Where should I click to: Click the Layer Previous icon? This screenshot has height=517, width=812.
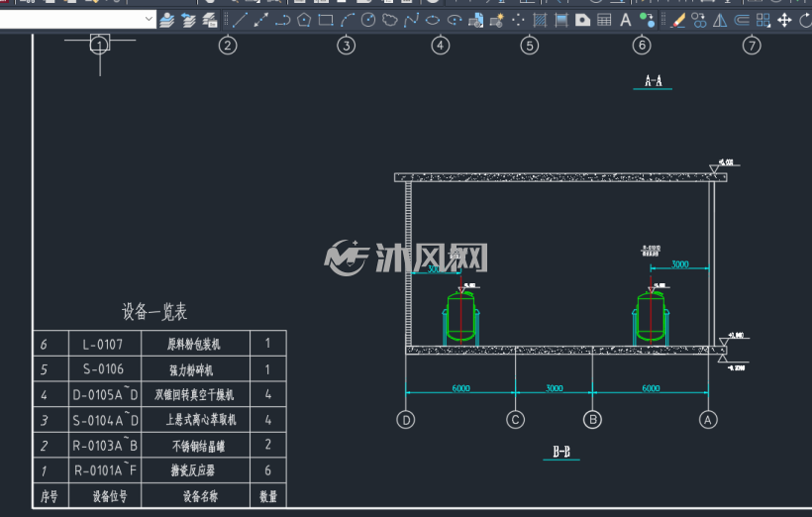point(188,20)
